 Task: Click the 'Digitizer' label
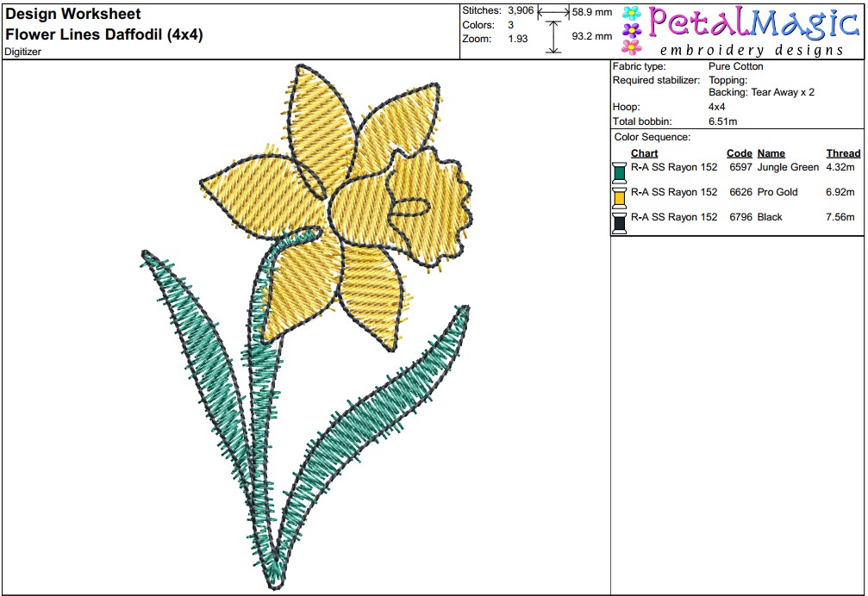coord(22,52)
